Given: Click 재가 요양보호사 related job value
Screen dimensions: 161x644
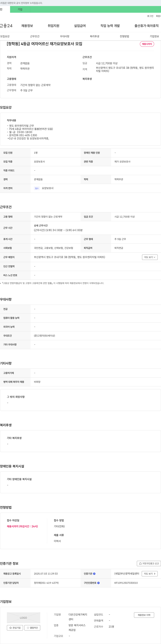Looking at the screenshot, I should coord(122,162).
